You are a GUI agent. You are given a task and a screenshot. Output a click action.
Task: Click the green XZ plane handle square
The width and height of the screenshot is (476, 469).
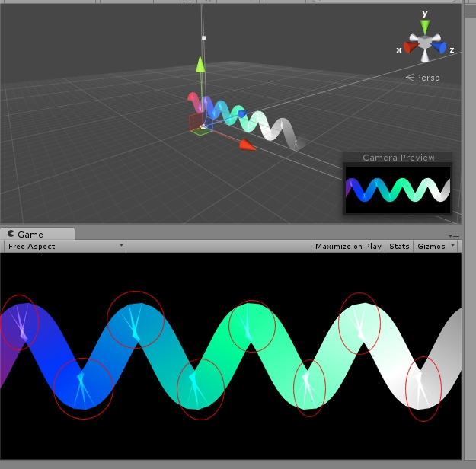[200, 132]
